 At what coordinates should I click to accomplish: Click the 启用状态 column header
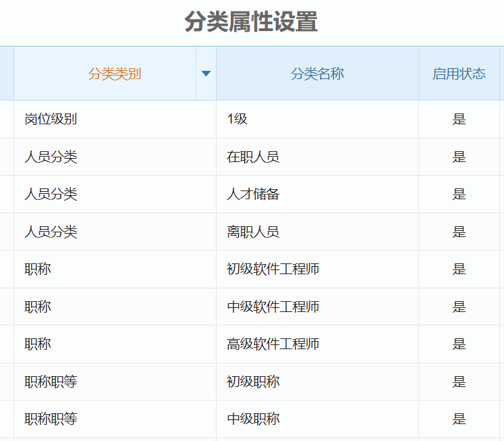(x=459, y=74)
